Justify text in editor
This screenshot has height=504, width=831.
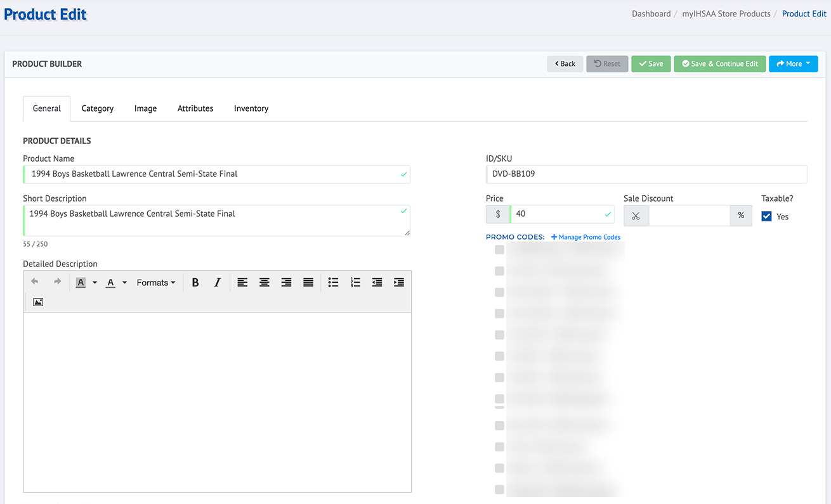(308, 283)
